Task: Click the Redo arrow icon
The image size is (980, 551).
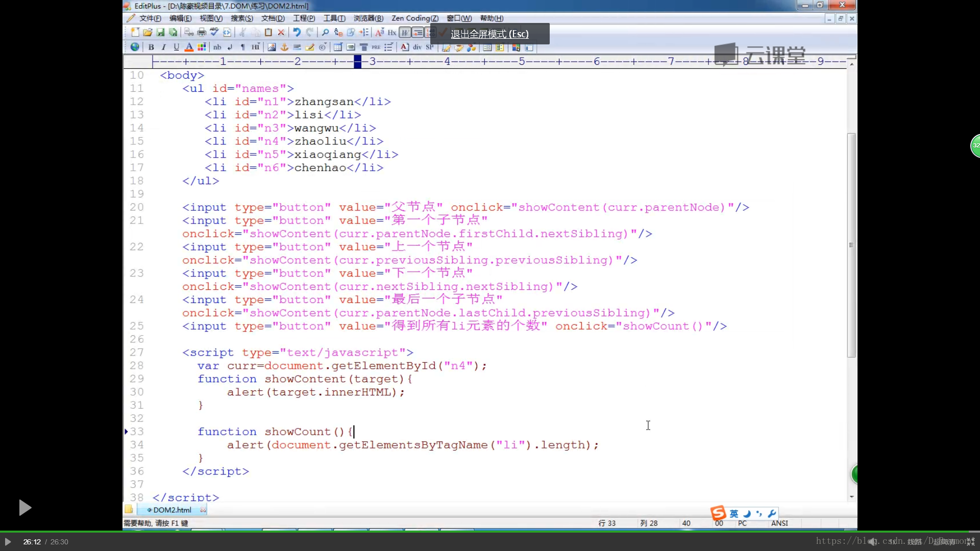Action: [309, 32]
